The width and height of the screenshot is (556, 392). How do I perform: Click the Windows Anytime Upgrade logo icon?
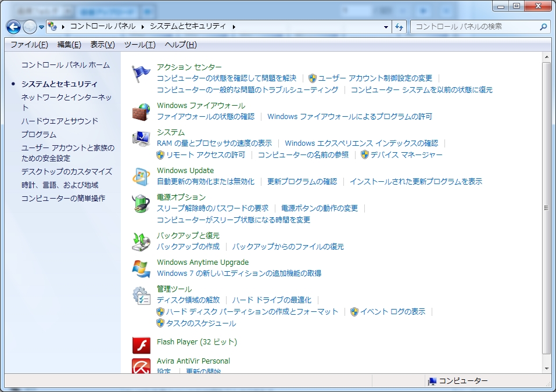(141, 269)
